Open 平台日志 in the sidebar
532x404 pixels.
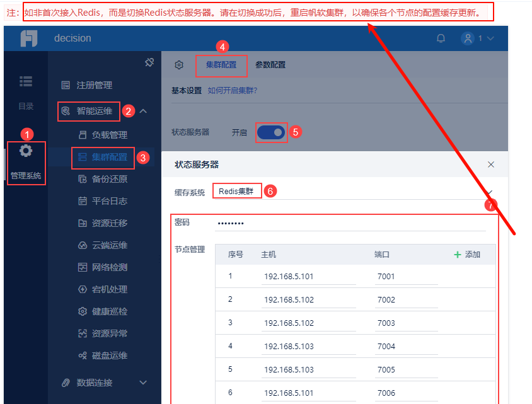pyautogui.click(x=110, y=201)
